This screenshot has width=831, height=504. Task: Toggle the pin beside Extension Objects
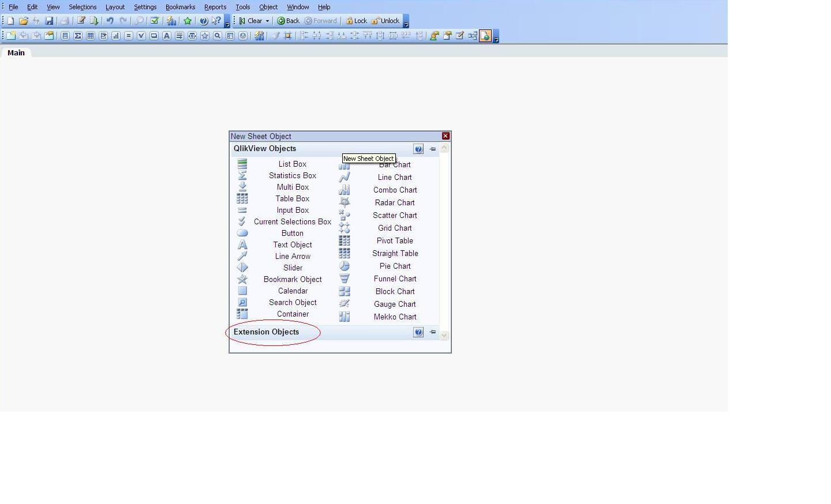click(x=433, y=332)
